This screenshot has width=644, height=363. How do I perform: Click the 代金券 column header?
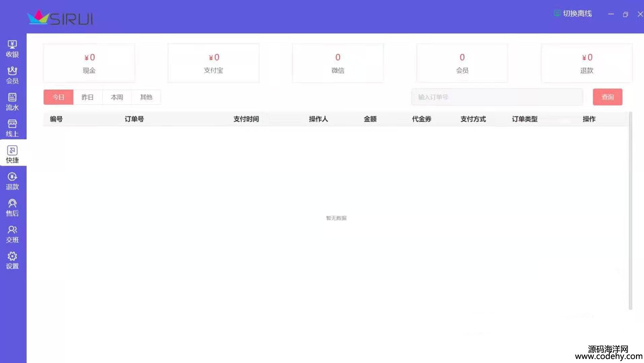[422, 119]
